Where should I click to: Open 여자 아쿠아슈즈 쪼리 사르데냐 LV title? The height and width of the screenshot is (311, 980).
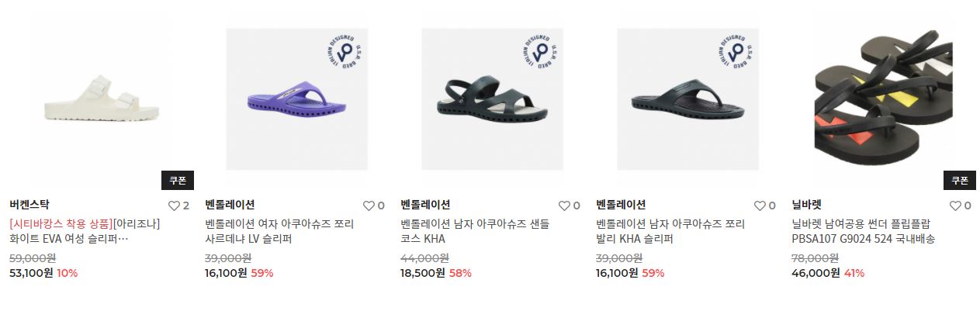(x=279, y=231)
